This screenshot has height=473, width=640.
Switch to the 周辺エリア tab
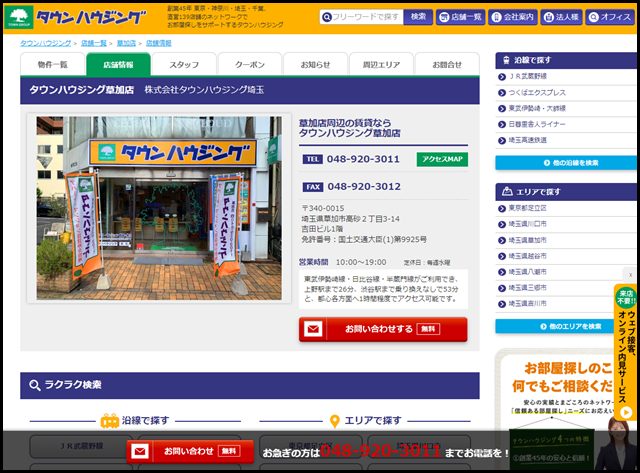(x=381, y=64)
